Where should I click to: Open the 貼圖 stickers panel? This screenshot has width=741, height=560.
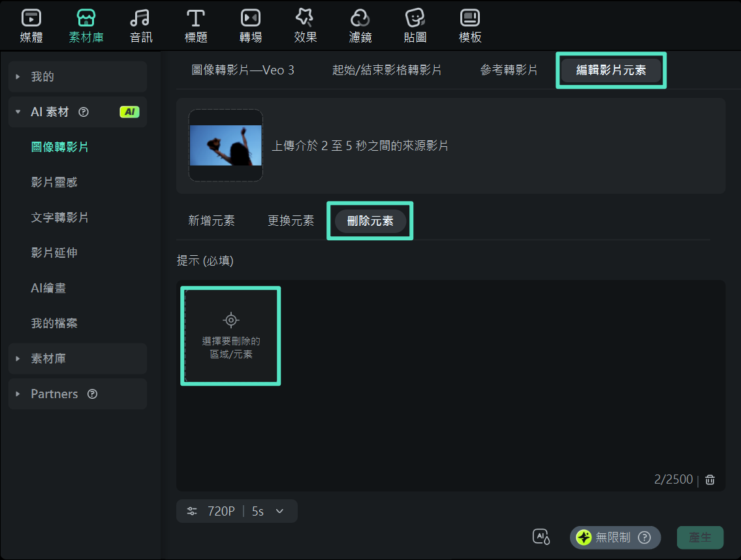(x=415, y=25)
